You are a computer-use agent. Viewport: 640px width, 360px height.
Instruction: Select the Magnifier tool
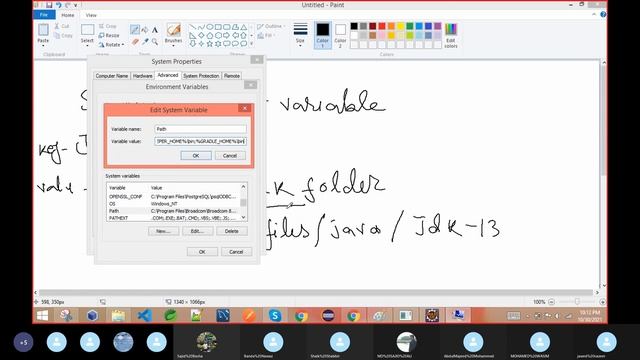pos(155,42)
